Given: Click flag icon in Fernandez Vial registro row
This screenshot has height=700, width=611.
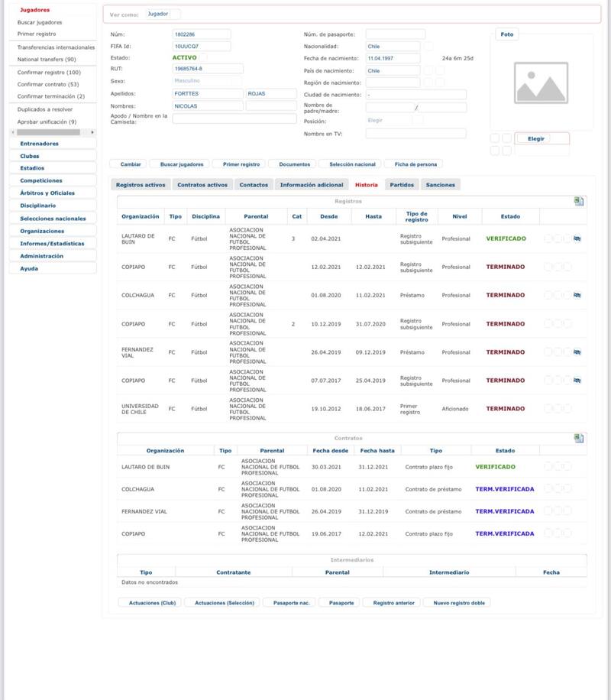Looking at the screenshot, I should (577, 352).
